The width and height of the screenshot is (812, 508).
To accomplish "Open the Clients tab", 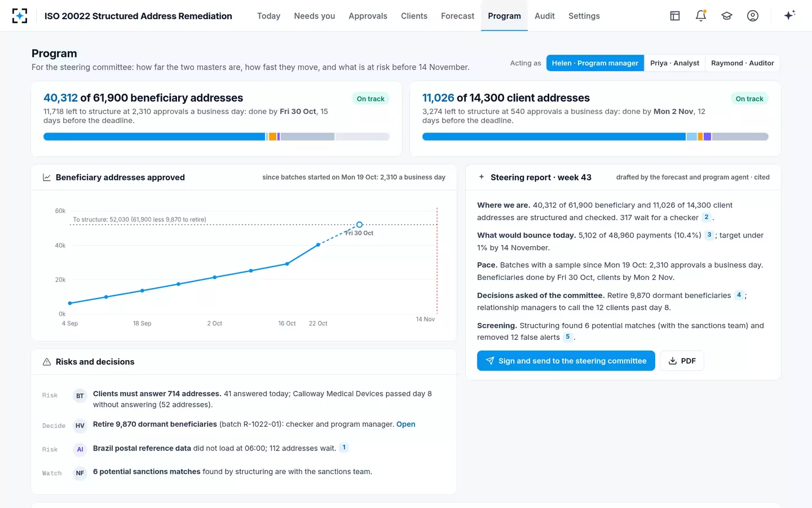I will [414, 16].
